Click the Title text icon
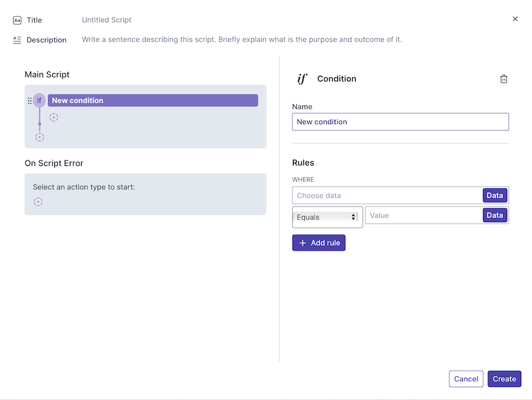 [x=17, y=20]
